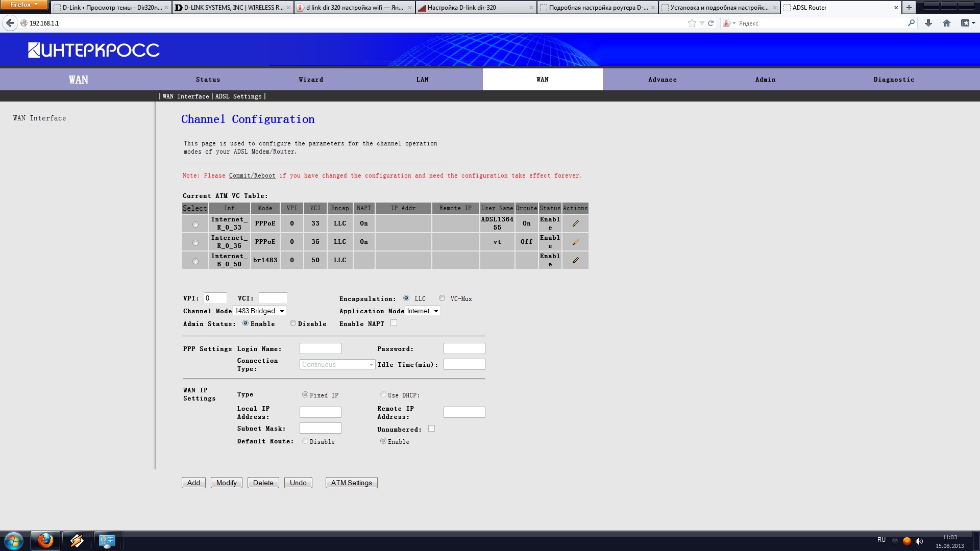The image size is (980, 551).
Task: Click into the VCI input field
Action: click(273, 298)
